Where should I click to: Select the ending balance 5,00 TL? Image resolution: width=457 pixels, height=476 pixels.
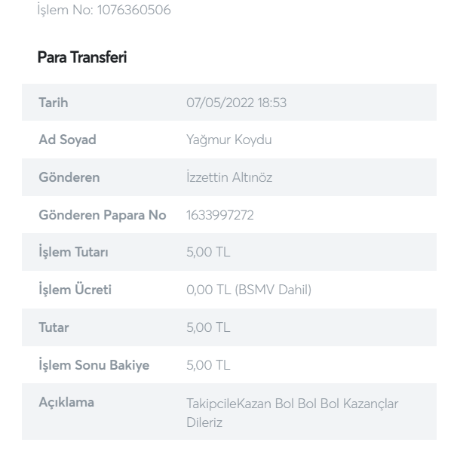click(208, 365)
